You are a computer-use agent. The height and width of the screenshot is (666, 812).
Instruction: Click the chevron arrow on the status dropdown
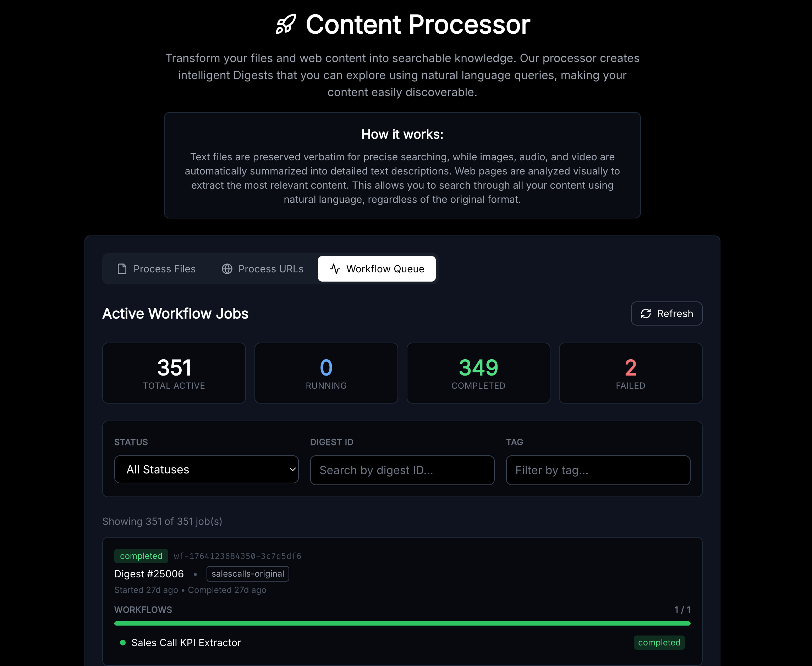pyautogui.click(x=292, y=470)
